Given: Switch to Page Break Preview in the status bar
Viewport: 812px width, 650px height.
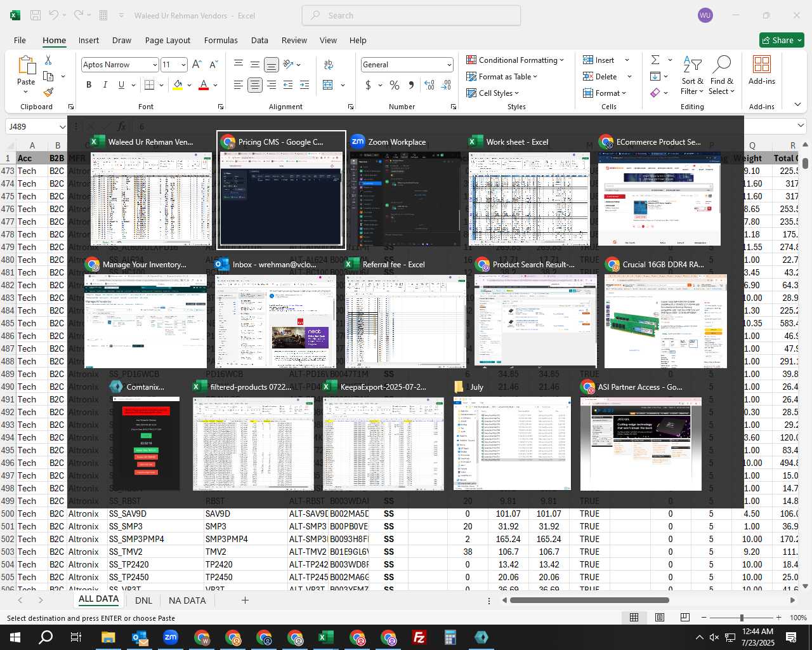Looking at the screenshot, I should (685, 618).
